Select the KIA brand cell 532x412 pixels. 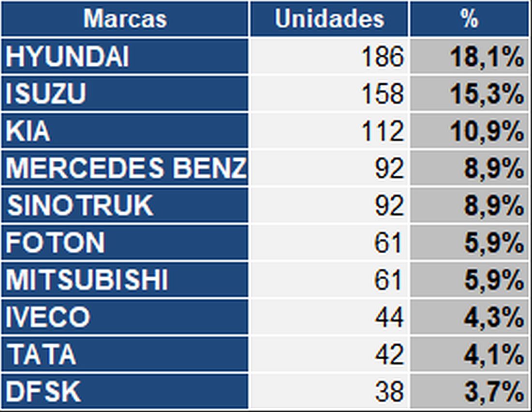point(125,131)
